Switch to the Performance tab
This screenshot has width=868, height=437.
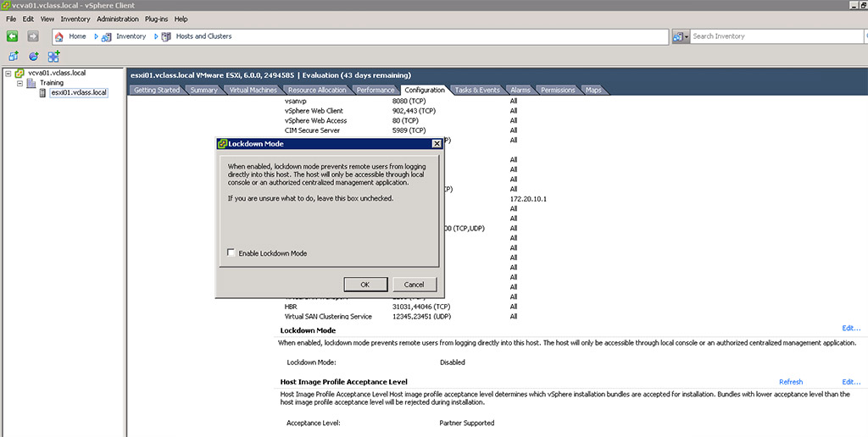376,90
